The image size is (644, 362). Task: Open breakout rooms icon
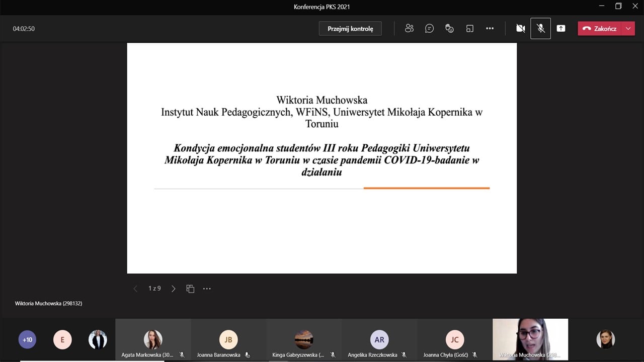(470, 29)
